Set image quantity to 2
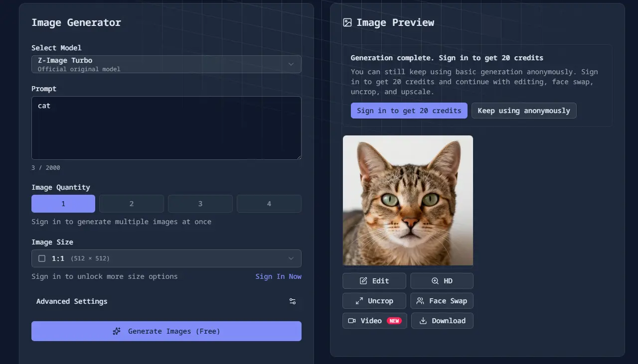The image size is (638, 364). click(132, 204)
